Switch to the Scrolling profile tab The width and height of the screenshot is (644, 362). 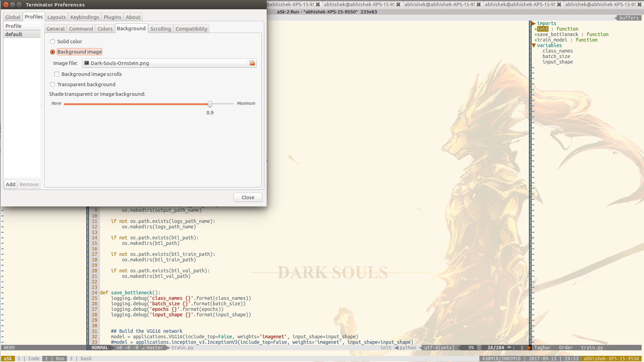[160, 29]
